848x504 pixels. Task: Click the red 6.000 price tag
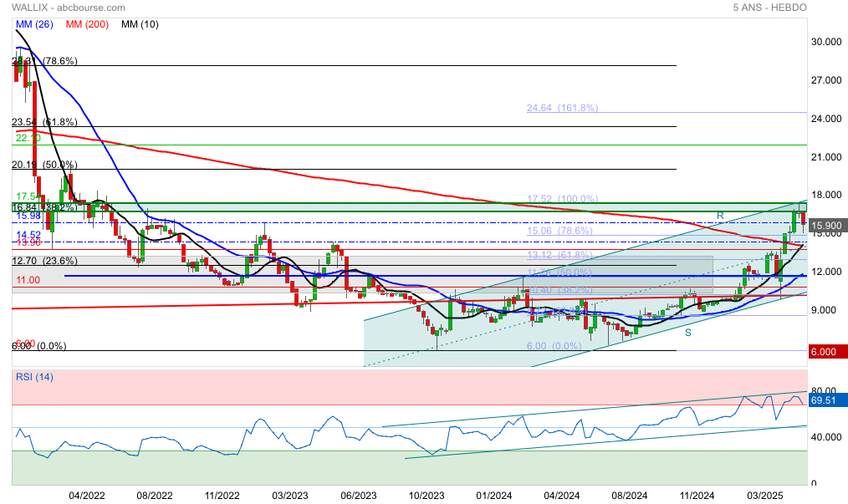[x=827, y=352]
